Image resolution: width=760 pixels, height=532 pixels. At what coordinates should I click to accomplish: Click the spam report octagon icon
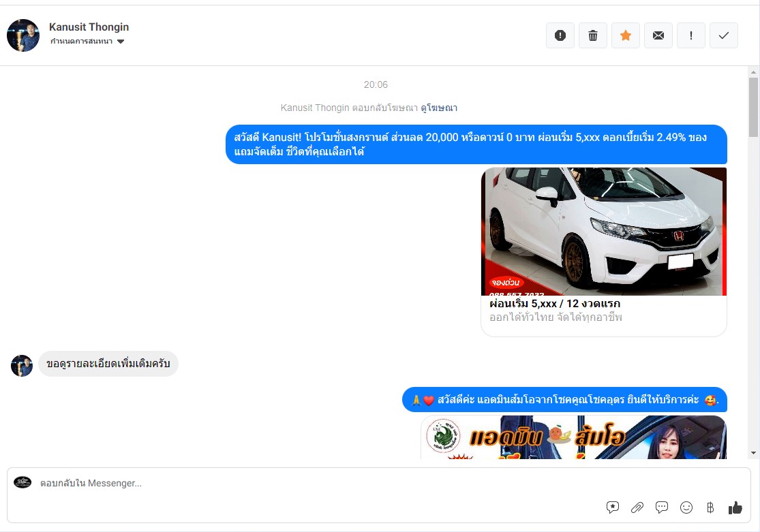pos(560,35)
